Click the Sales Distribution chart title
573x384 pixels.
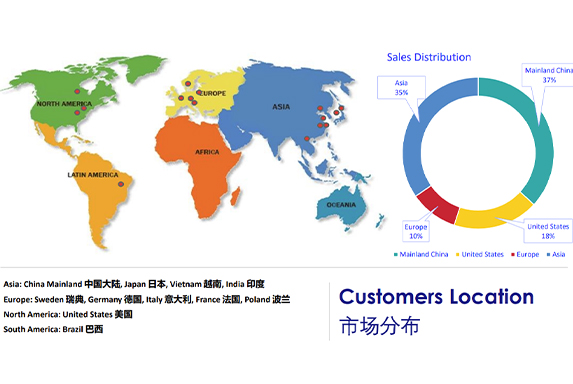pos(429,57)
